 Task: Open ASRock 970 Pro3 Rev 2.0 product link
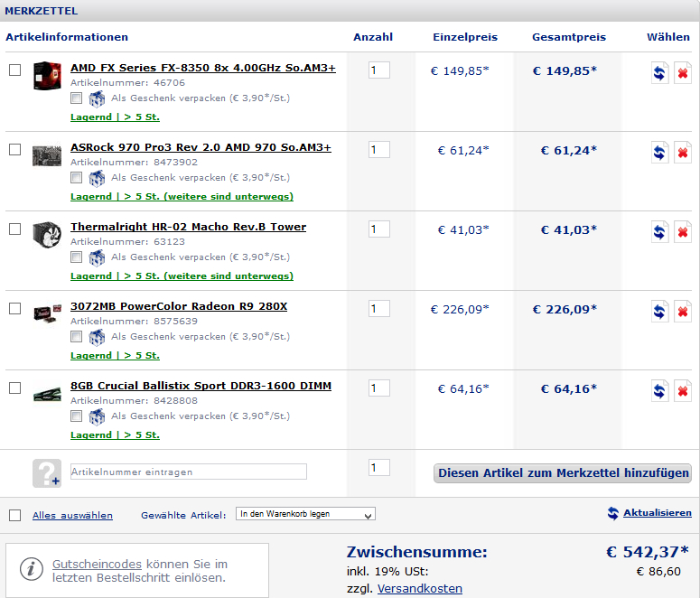pos(201,147)
